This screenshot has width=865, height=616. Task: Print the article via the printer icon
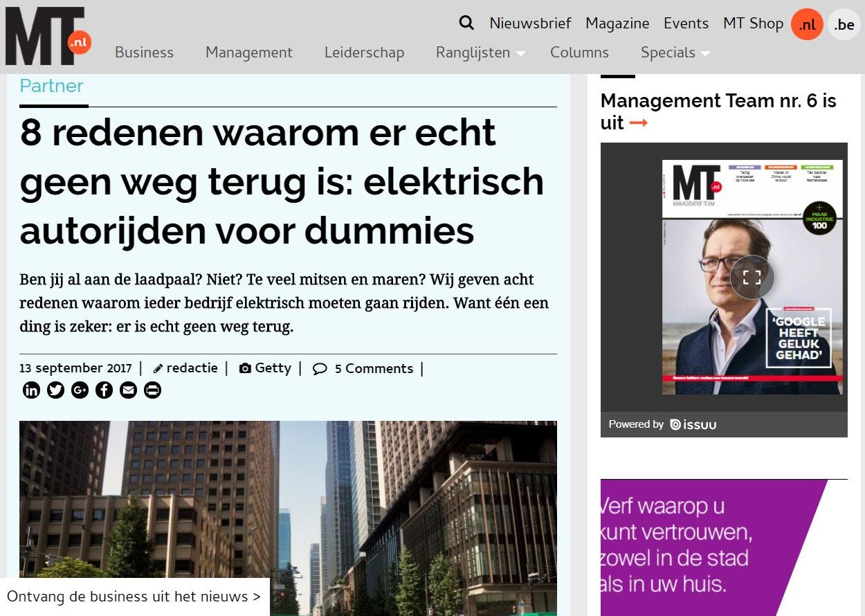(x=152, y=390)
